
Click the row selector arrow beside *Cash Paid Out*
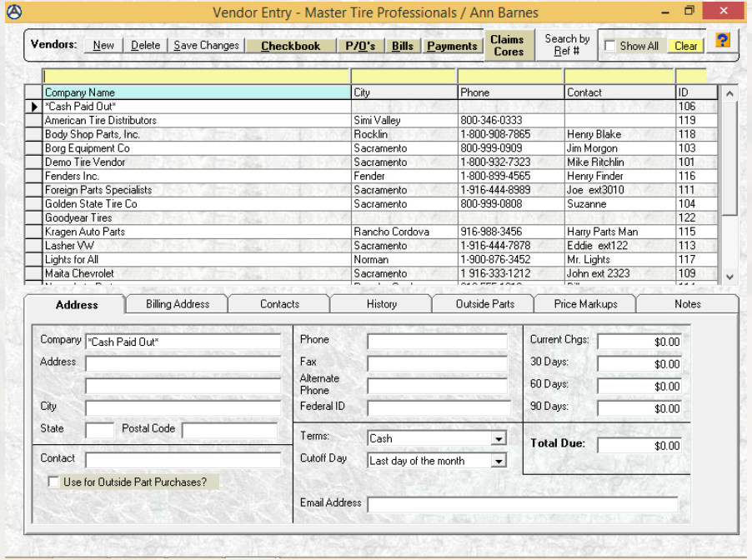[34, 107]
